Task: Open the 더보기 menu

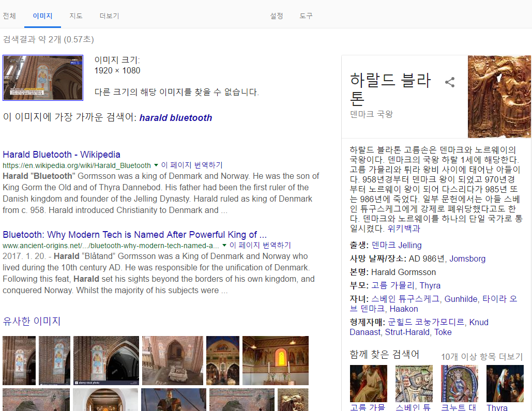Action: pos(109,16)
